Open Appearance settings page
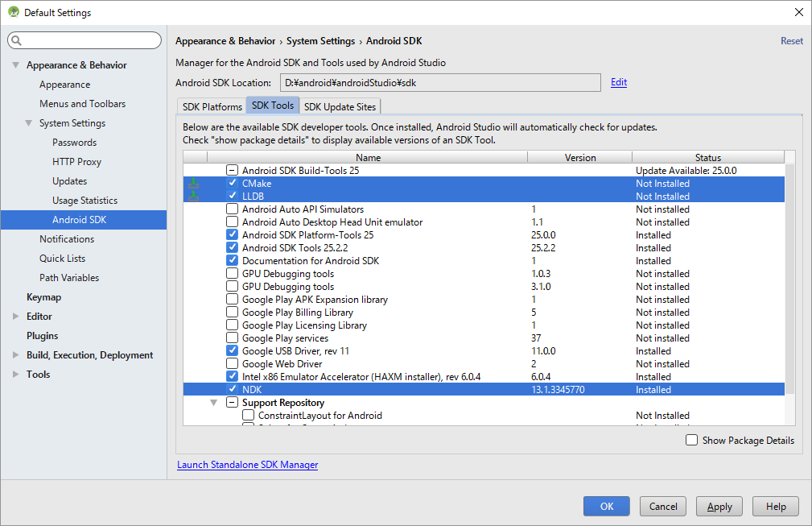The image size is (812, 526). pos(64,85)
